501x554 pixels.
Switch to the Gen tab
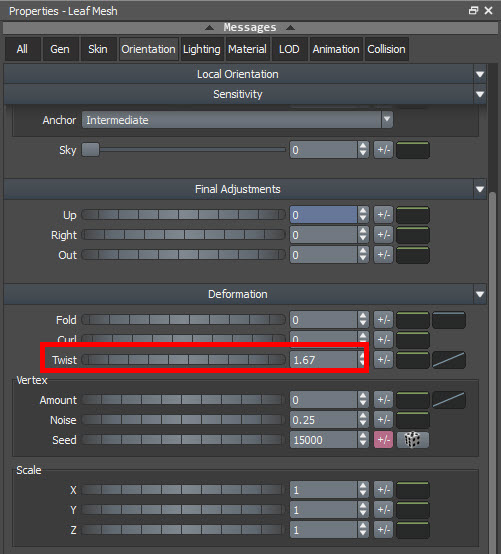pos(60,49)
